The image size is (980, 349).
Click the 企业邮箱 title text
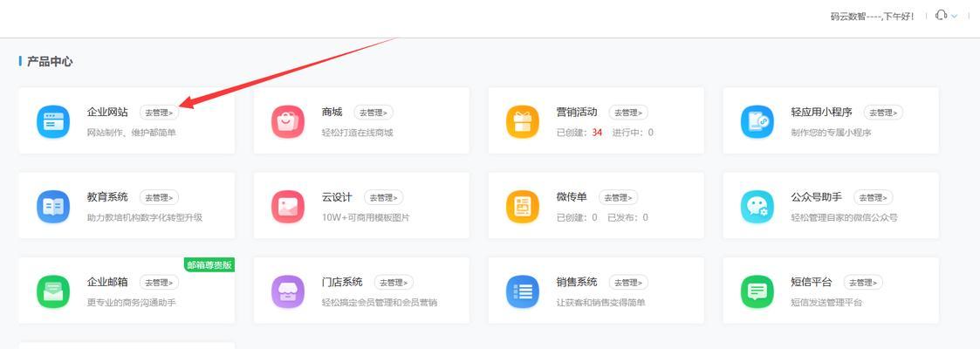click(x=107, y=282)
